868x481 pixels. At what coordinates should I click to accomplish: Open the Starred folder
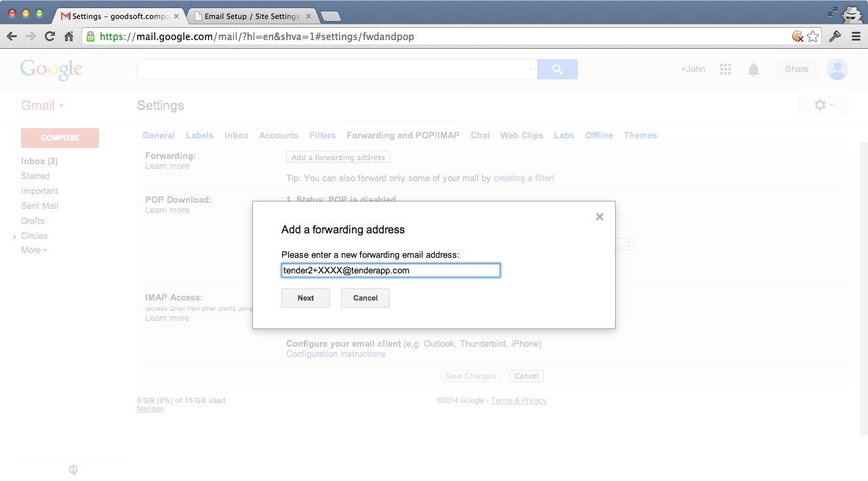(35, 176)
